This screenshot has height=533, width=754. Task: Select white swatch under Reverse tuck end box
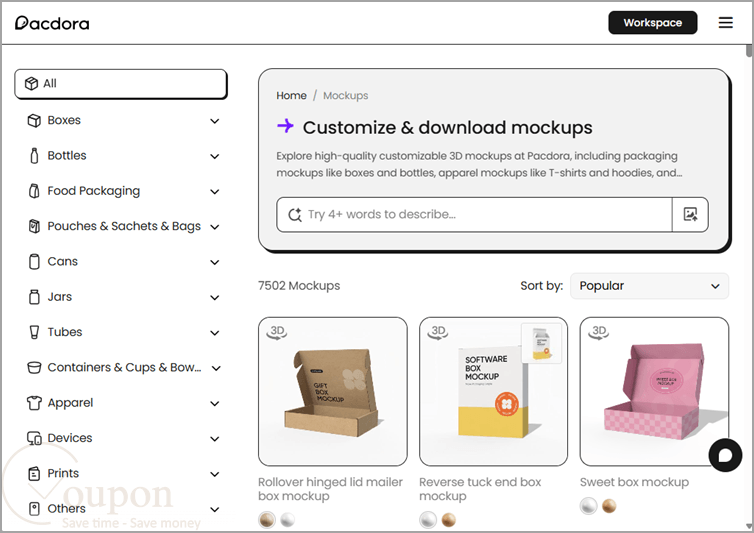(x=428, y=520)
